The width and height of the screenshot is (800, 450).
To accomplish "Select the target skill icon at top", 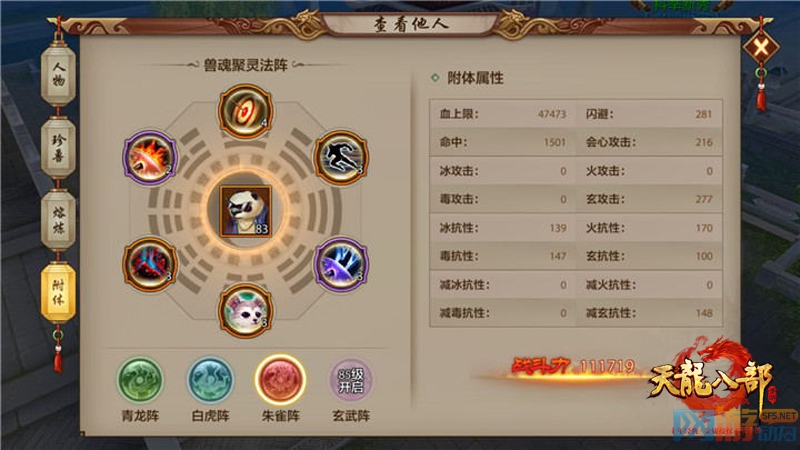I will (x=245, y=111).
